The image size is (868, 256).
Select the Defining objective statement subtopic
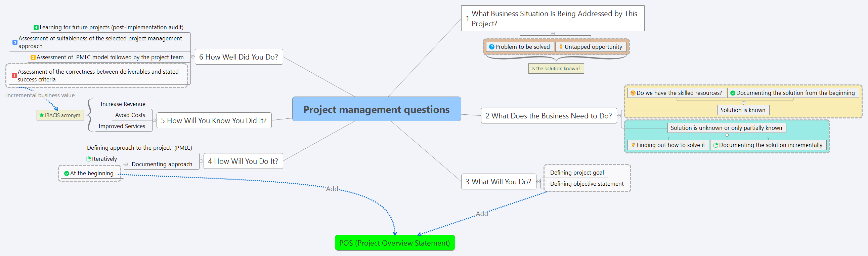point(587,184)
